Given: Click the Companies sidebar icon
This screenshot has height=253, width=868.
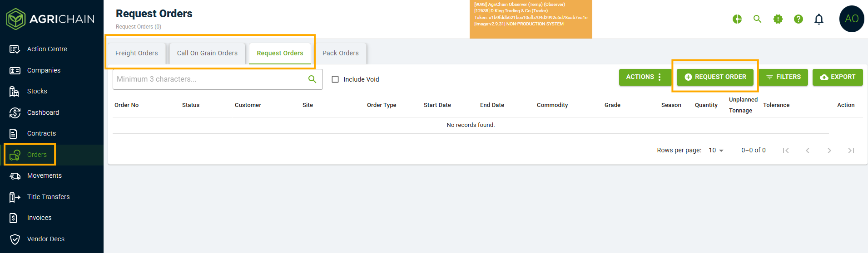Looking at the screenshot, I should [x=15, y=70].
